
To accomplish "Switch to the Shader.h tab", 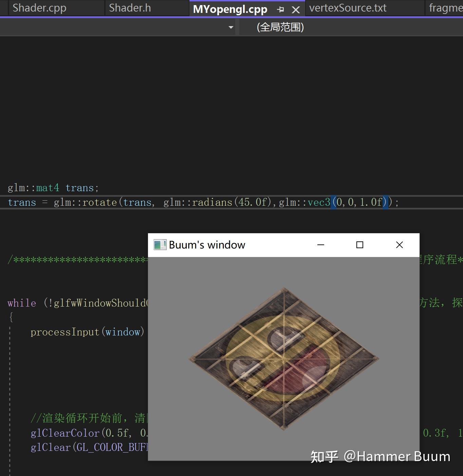I will click(x=129, y=8).
